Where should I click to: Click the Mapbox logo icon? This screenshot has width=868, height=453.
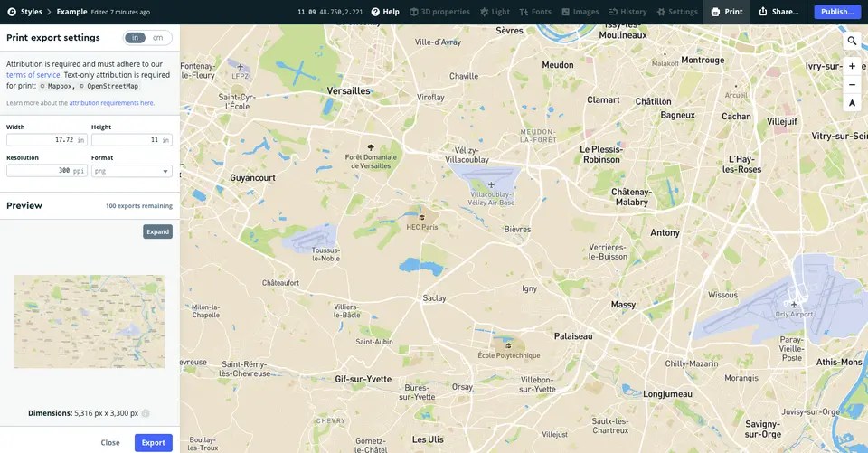(11, 12)
